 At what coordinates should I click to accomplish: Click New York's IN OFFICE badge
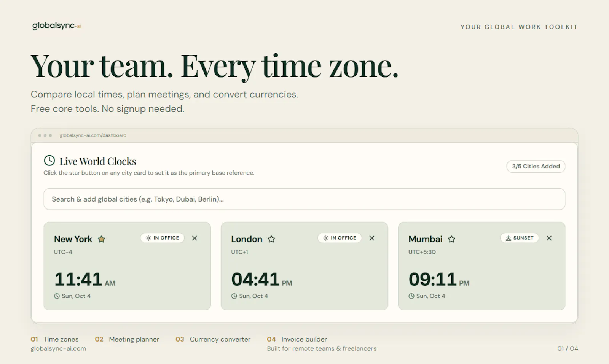[163, 238]
